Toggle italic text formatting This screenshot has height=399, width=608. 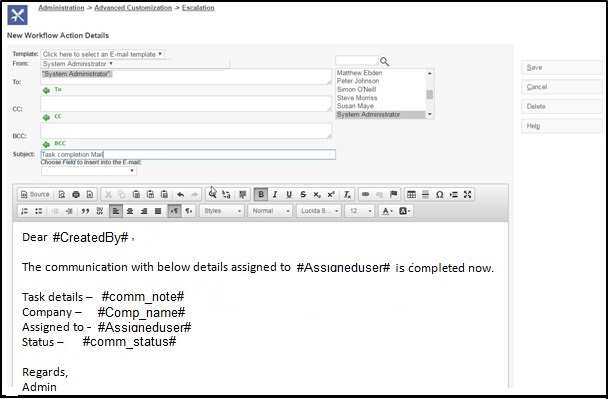pyautogui.click(x=275, y=194)
